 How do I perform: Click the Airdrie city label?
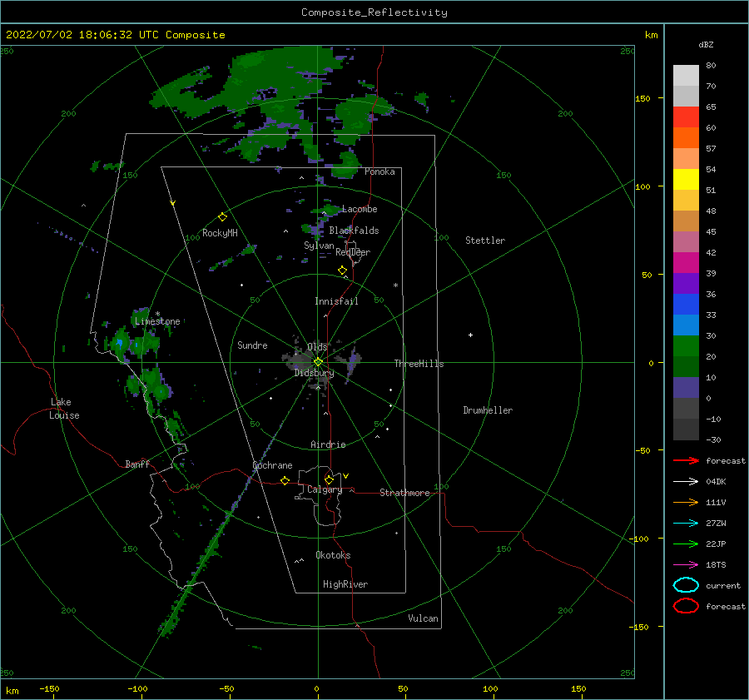[328, 444]
